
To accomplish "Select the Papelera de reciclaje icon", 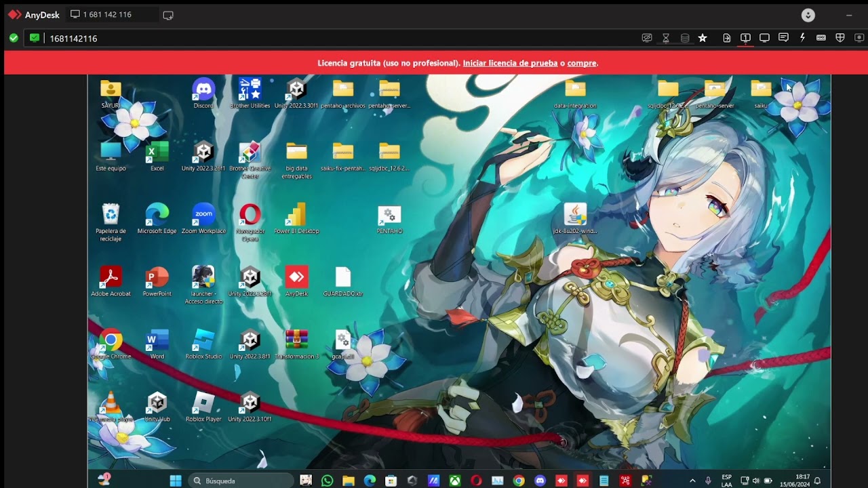I will 111,222.
